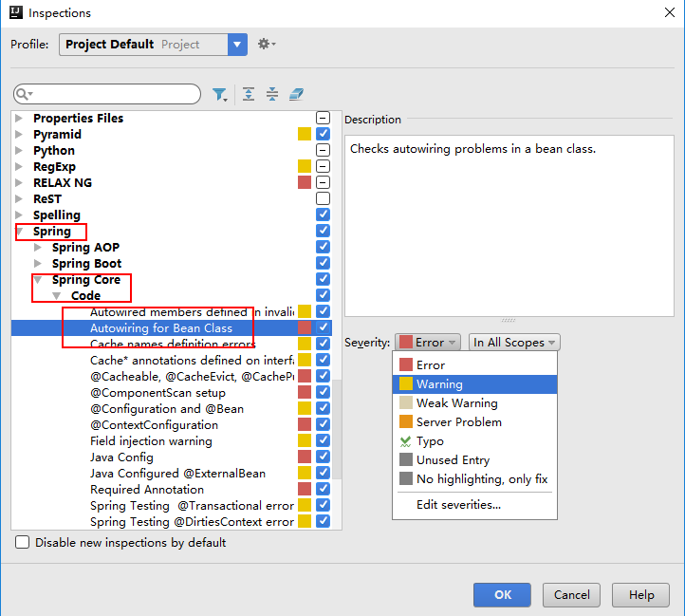
Task: Choose Weak Warning severity option
Action: [474, 403]
